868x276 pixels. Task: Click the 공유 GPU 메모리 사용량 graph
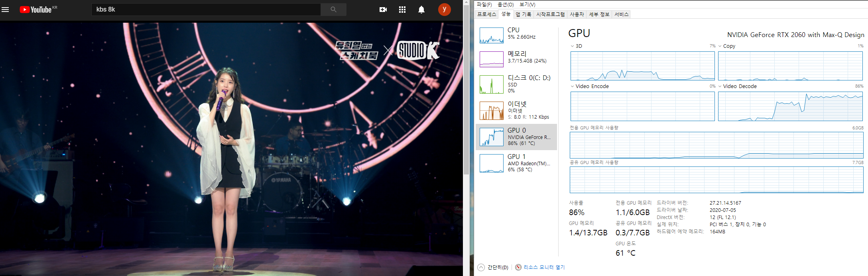[716, 180]
